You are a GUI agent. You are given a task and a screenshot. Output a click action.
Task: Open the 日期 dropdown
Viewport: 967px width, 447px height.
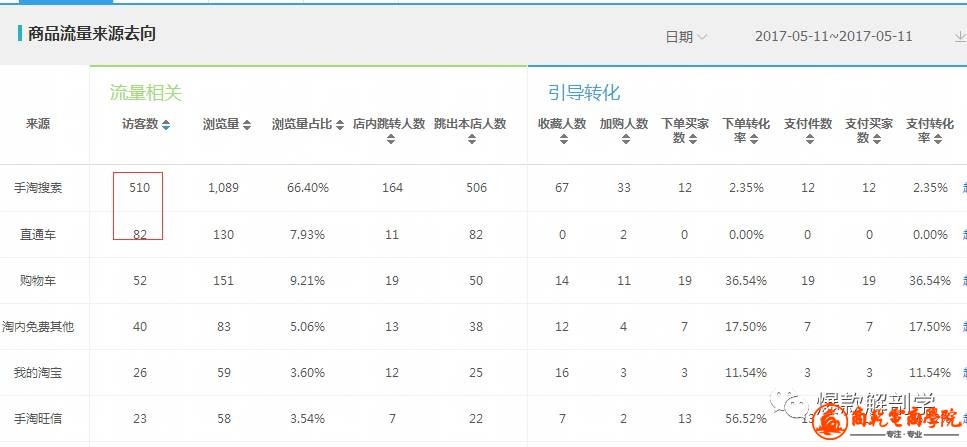(x=686, y=37)
